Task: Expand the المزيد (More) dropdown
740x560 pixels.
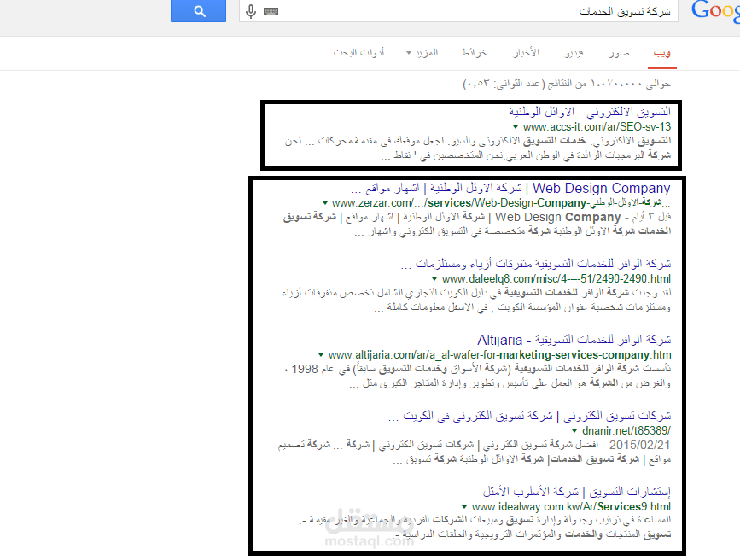Action: [x=422, y=53]
